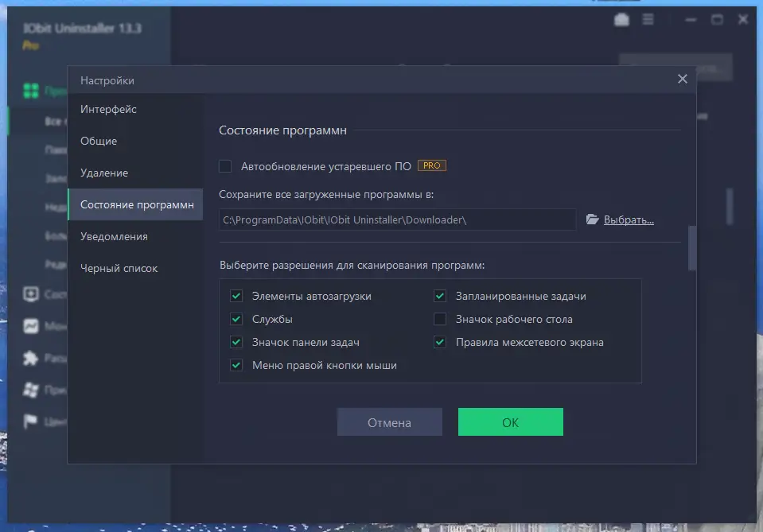763x532 pixels.
Task: Click the software health square icon in sidebar
Action: coord(29,294)
